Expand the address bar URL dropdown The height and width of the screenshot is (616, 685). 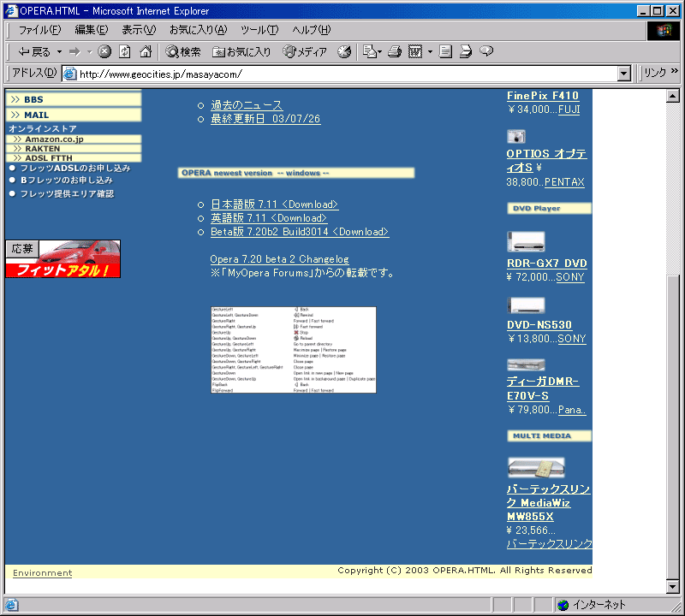(625, 74)
